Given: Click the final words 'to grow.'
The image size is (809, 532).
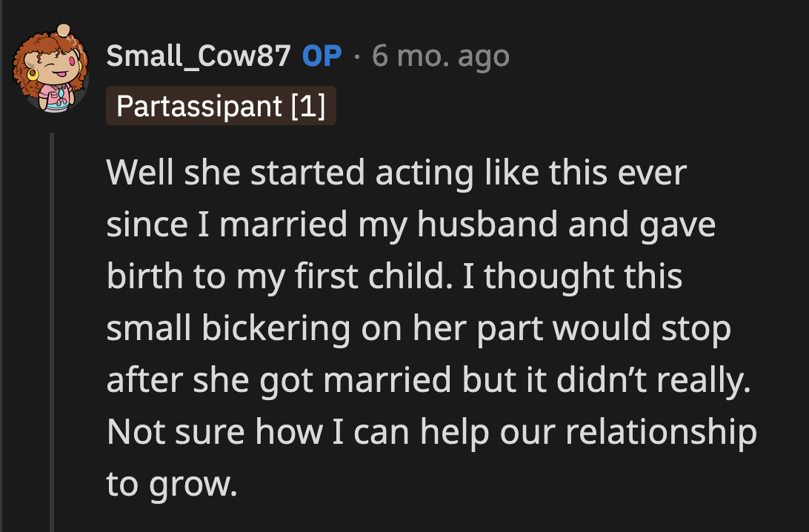Looking at the screenshot, I should [171, 485].
